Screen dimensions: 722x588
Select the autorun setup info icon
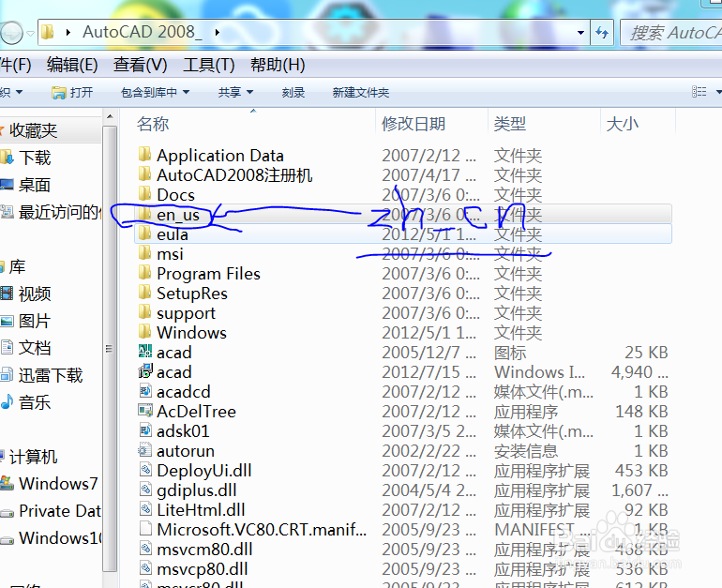145,450
